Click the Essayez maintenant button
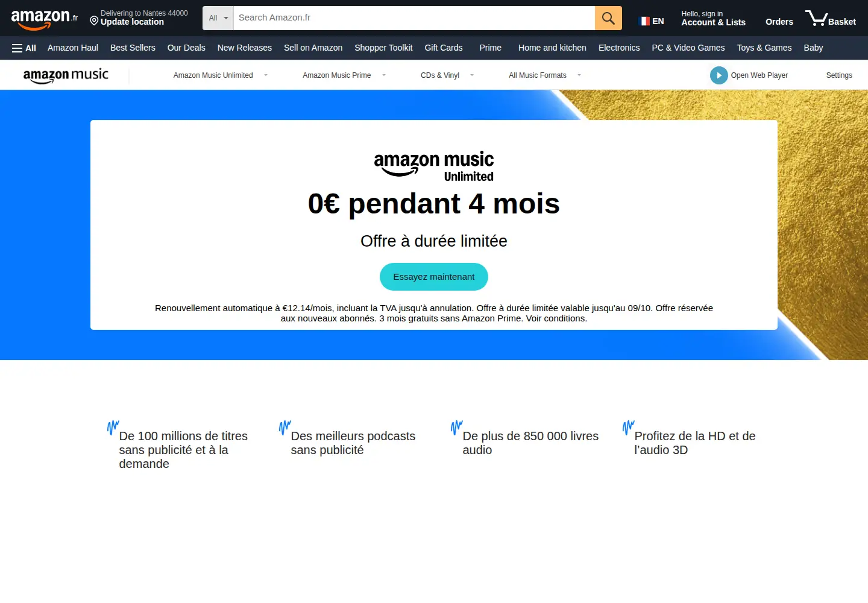Screen dimensions: 868x603 tap(434, 277)
